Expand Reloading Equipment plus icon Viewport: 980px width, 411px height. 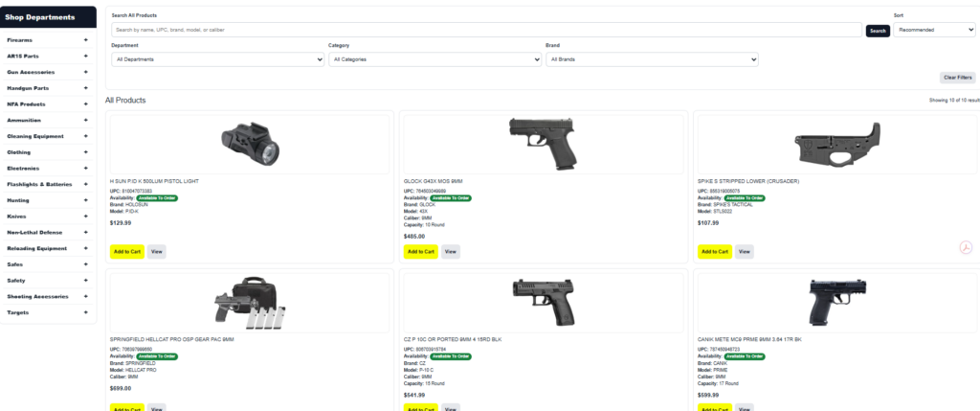[x=85, y=248]
